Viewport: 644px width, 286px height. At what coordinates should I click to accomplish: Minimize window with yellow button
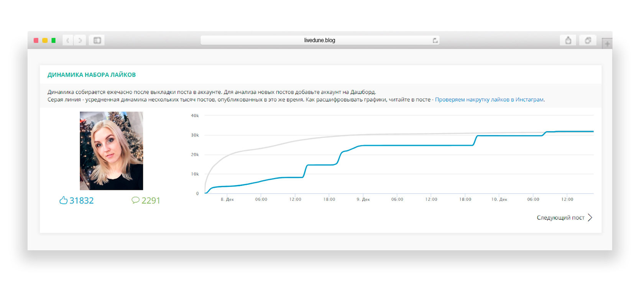tap(45, 40)
